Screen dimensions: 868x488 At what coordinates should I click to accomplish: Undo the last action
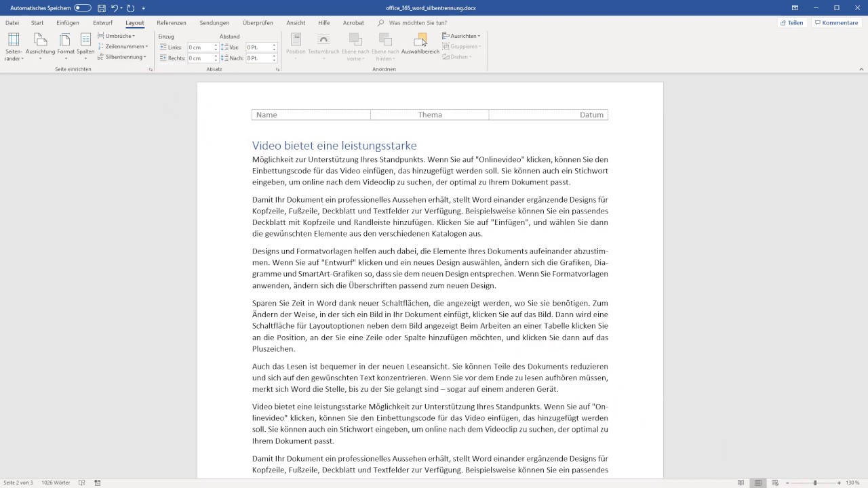pos(115,8)
